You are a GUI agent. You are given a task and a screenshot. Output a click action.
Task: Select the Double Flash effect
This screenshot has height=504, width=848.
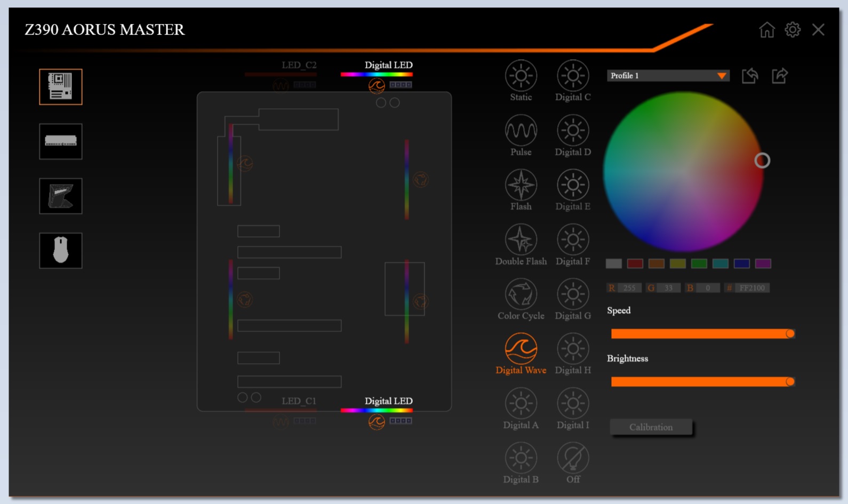click(521, 239)
